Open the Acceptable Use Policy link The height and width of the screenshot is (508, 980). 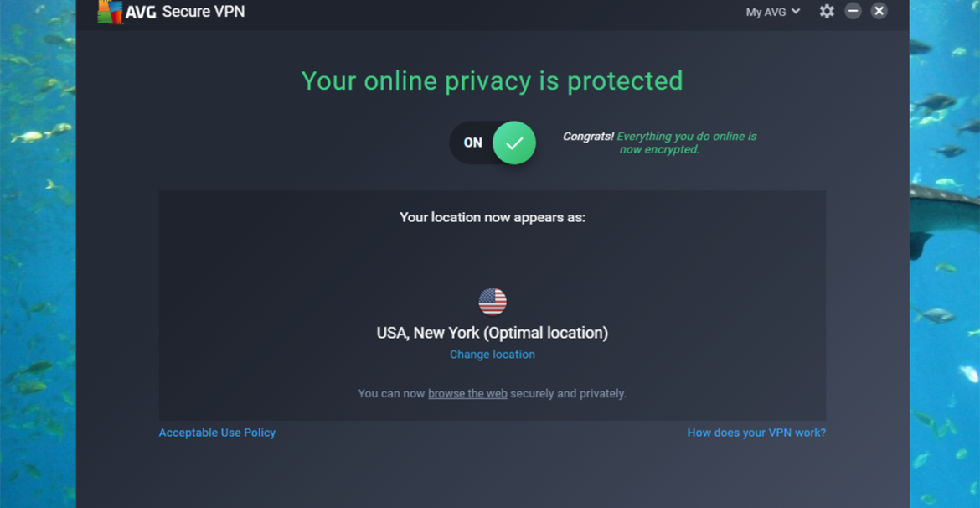point(217,433)
